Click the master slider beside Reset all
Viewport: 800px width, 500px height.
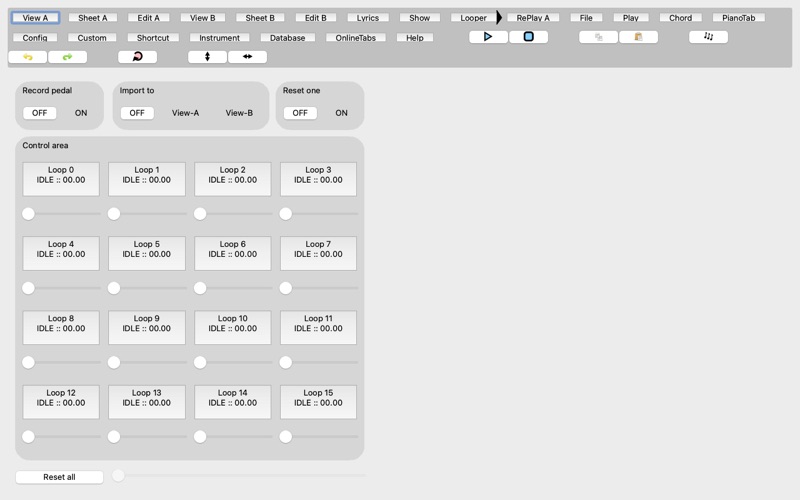118,476
